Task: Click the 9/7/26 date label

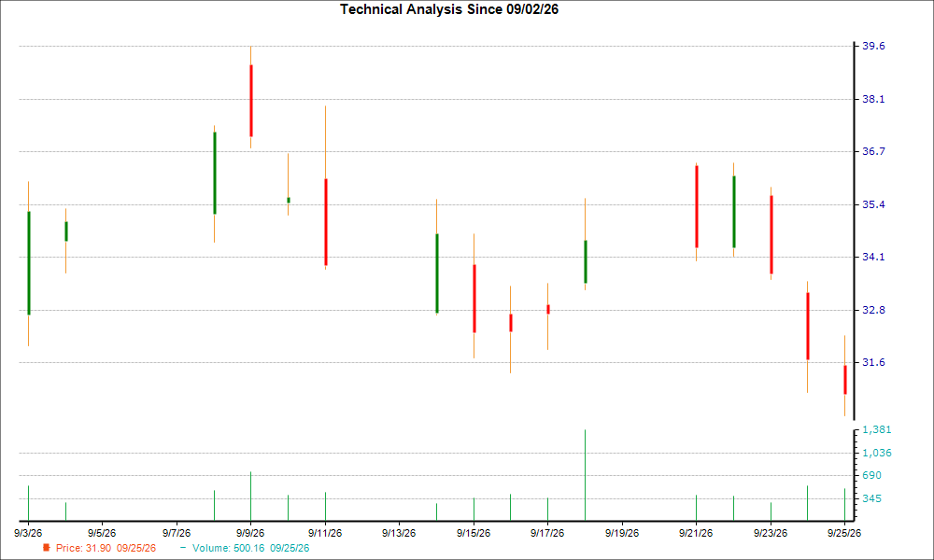Action: click(x=177, y=533)
